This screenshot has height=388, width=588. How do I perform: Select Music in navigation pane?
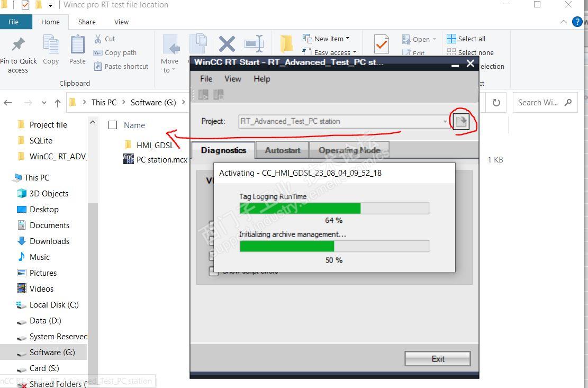(33, 257)
